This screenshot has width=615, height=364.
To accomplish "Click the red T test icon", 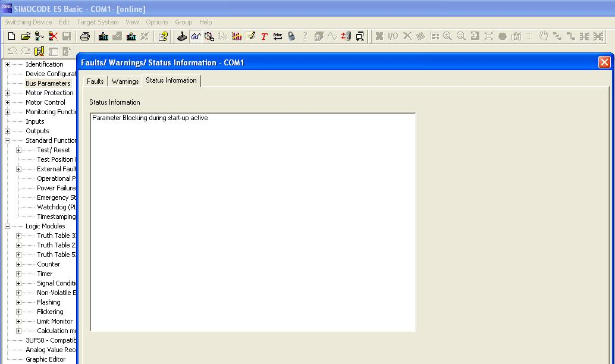I will tap(264, 36).
